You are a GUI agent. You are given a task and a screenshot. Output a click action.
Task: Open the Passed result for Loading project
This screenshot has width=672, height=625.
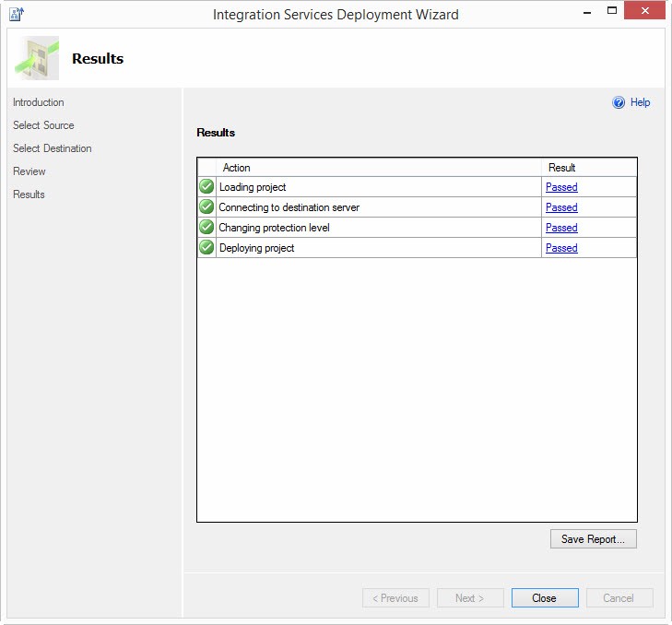pos(561,187)
